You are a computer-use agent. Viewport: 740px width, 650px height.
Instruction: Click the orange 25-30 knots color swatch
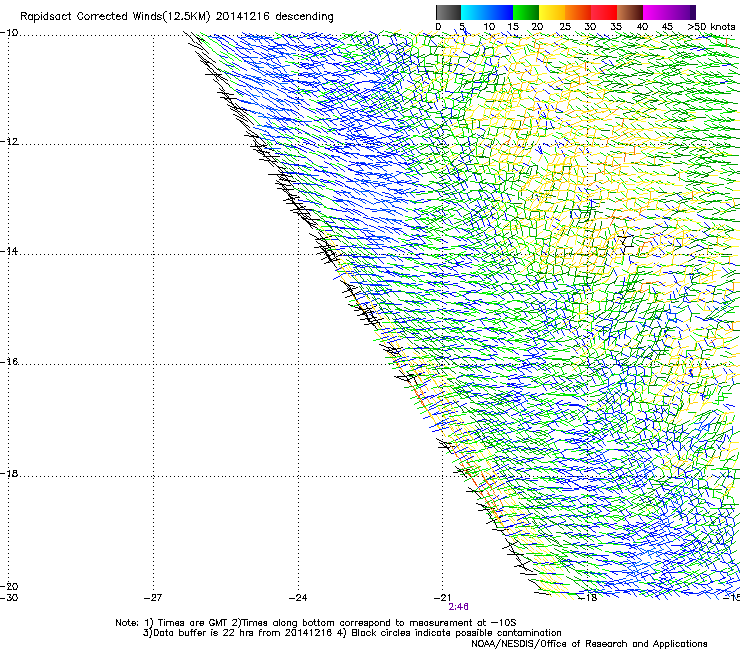(x=578, y=12)
